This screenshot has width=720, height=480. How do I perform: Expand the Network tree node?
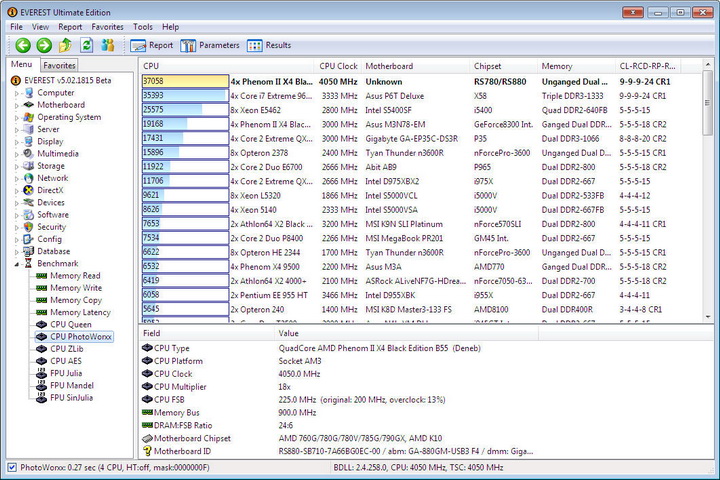click(17, 178)
